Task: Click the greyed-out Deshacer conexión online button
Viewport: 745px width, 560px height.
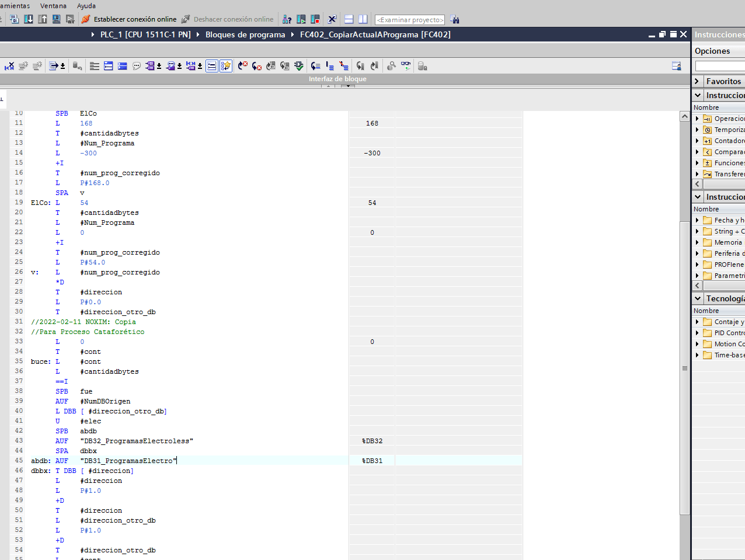Action: tap(227, 19)
